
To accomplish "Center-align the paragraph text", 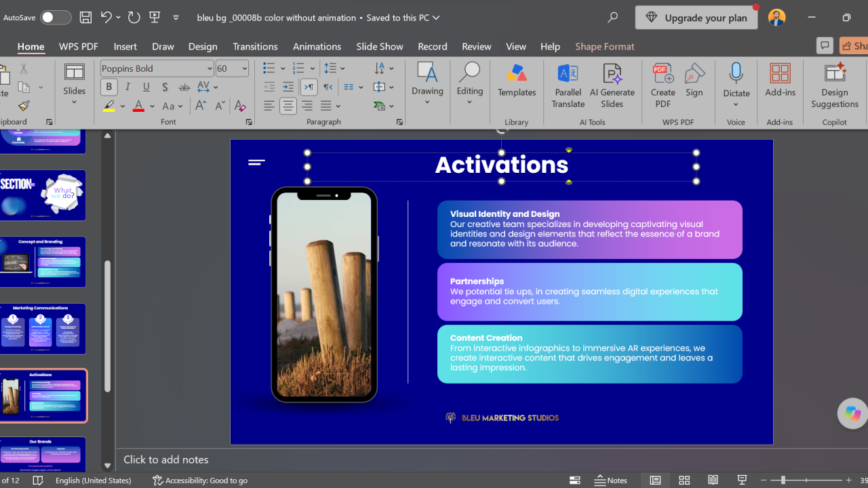I will pyautogui.click(x=288, y=106).
